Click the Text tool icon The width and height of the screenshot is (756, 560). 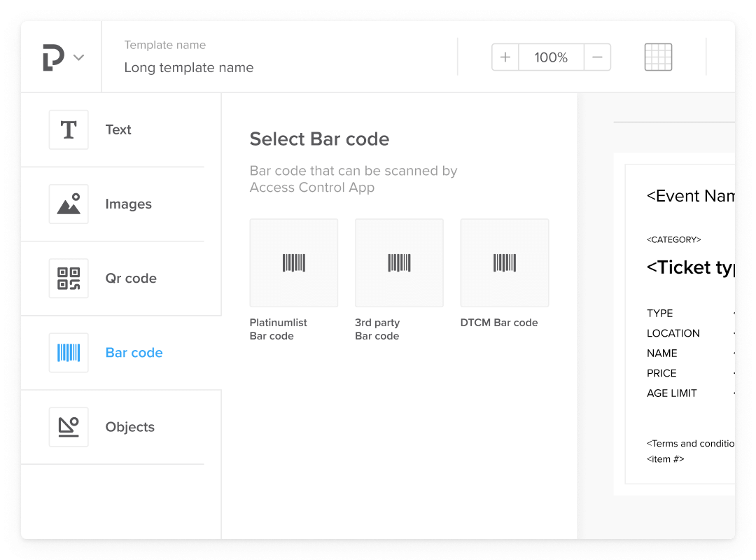click(x=69, y=129)
